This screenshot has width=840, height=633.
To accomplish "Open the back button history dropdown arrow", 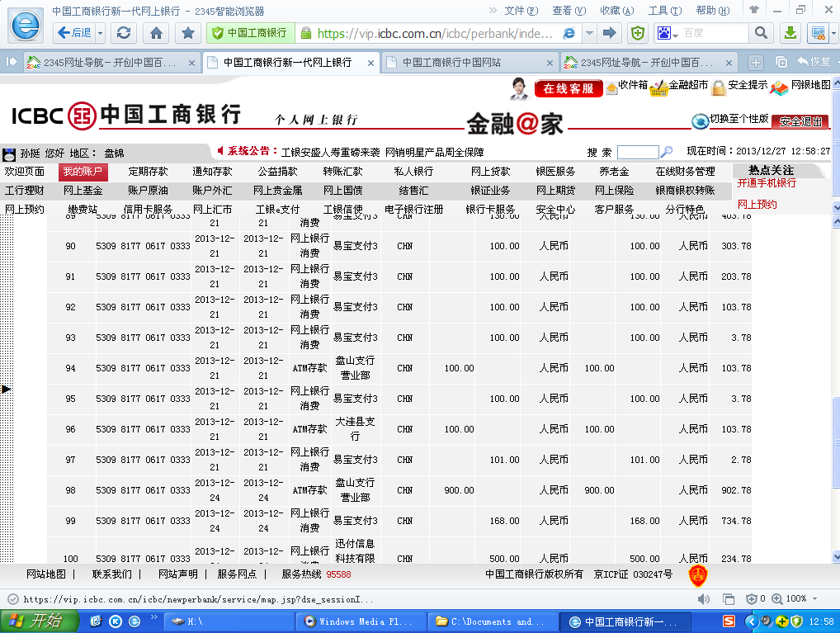I will click(x=101, y=33).
